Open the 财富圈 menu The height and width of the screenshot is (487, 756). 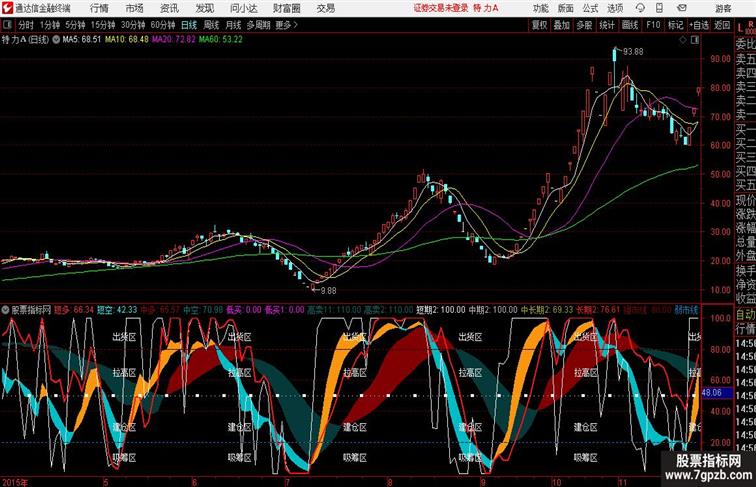pos(287,8)
